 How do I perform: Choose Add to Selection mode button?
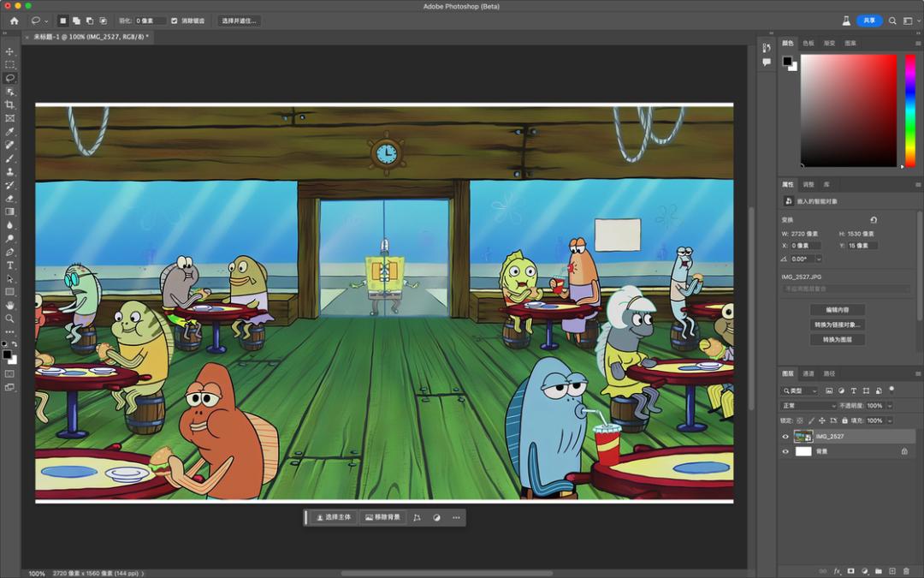click(76, 21)
